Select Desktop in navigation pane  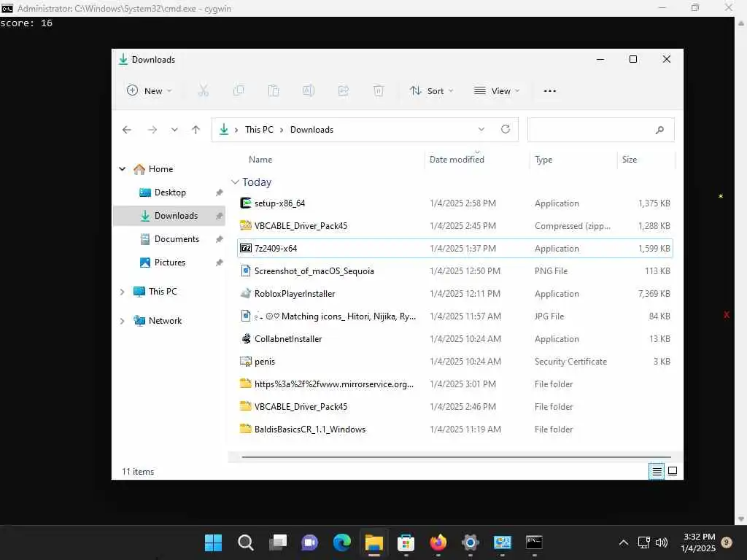pos(169,192)
